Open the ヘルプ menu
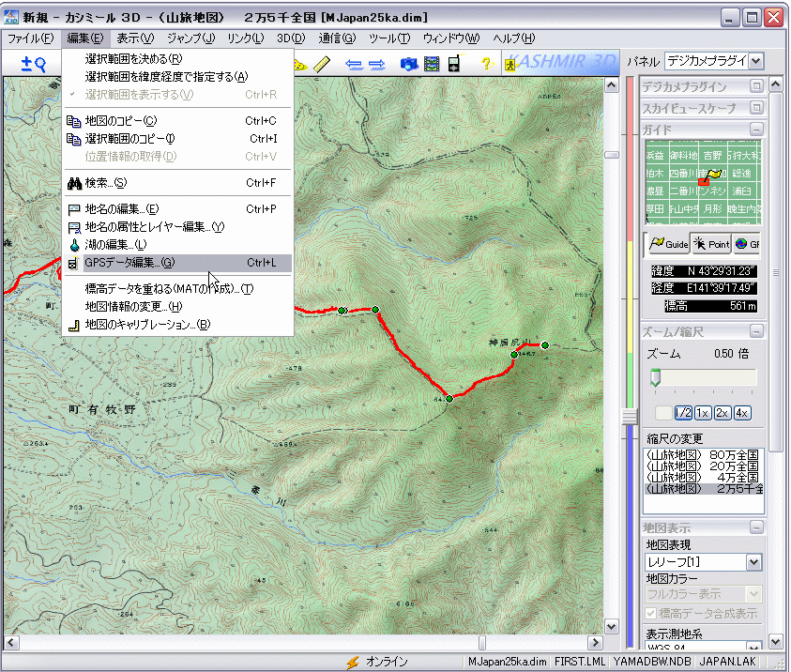 click(x=513, y=38)
